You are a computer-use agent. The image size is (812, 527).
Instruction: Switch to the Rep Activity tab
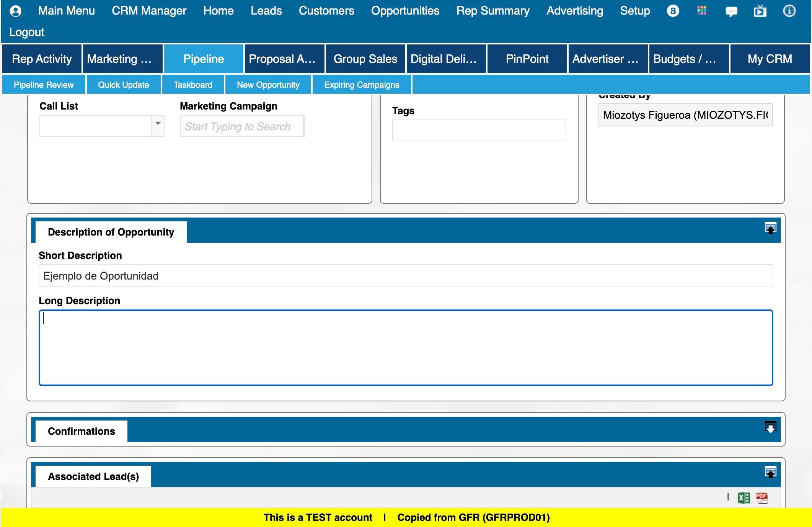[x=42, y=59]
